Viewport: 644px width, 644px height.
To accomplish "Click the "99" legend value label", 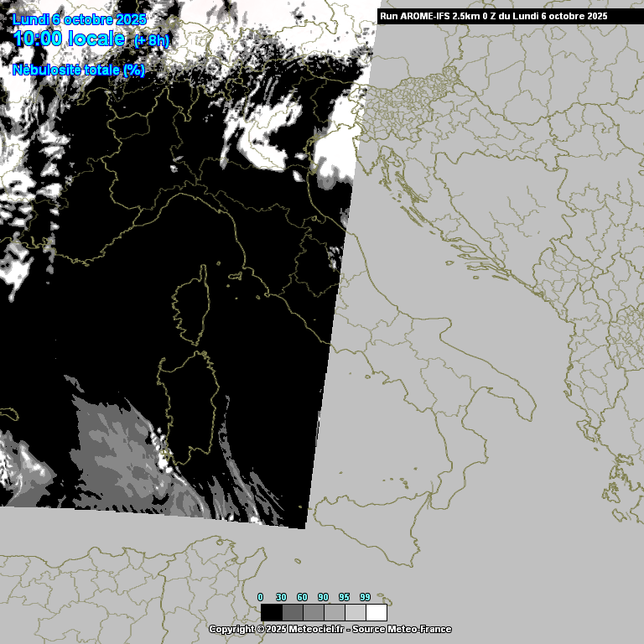I will tap(365, 597).
